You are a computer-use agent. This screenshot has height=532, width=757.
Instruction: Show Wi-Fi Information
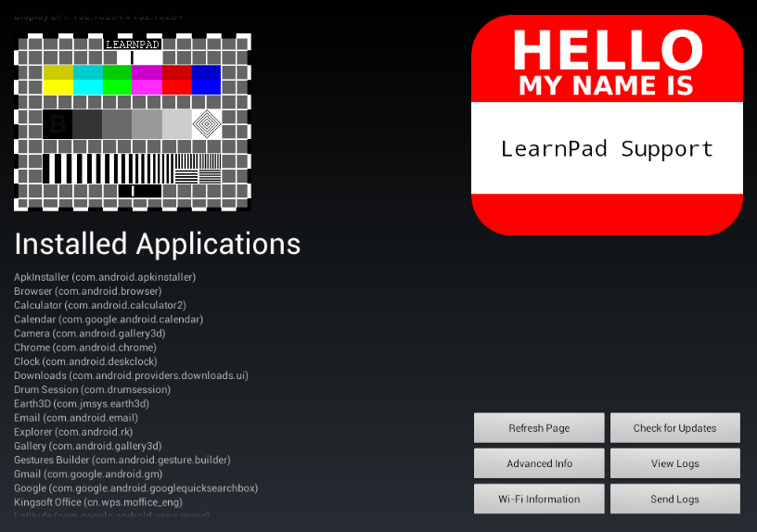539,500
